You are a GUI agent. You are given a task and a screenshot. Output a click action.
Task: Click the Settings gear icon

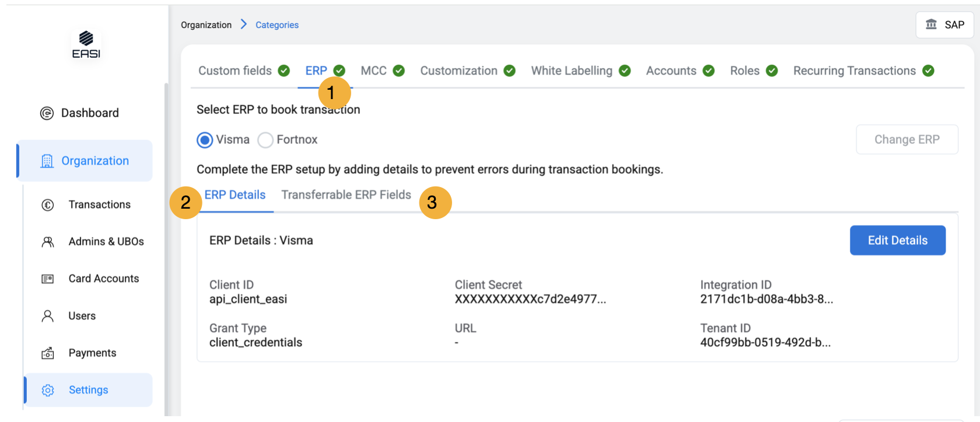click(48, 391)
